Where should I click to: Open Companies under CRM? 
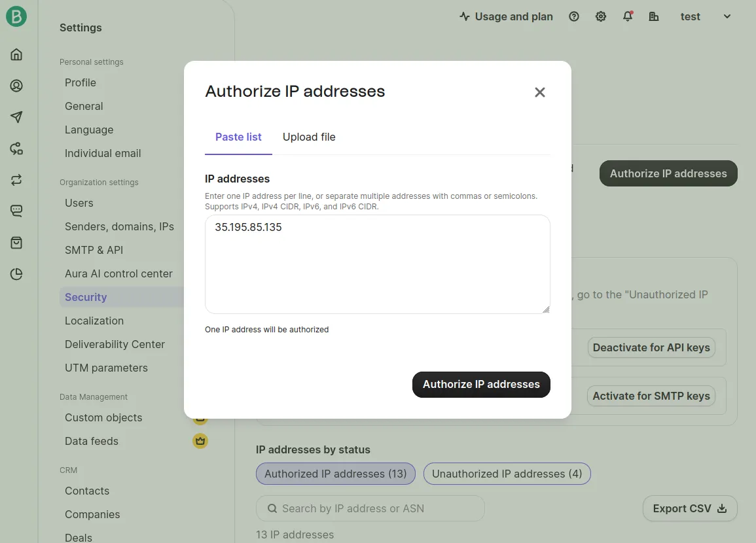click(92, 515)
